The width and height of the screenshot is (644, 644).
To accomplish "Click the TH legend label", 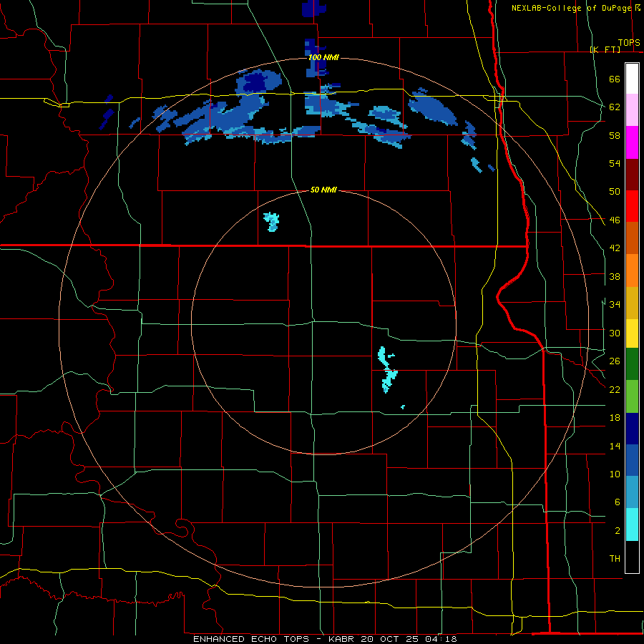I will tap(615, 559).
